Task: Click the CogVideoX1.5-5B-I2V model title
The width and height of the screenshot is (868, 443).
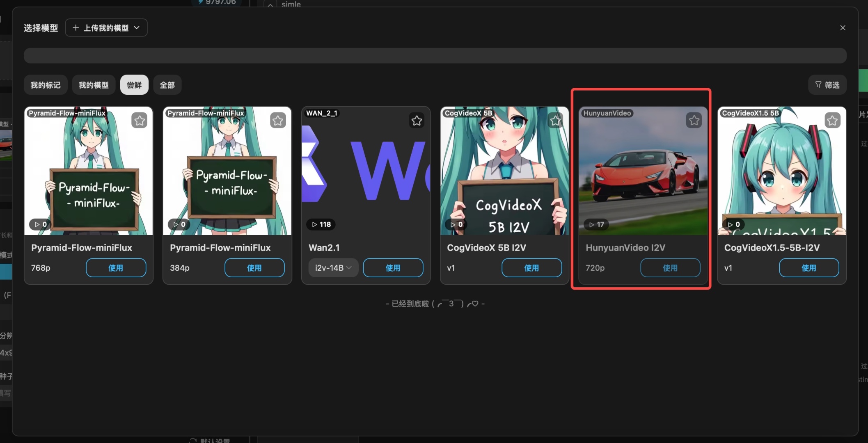Action: pyautogui.click(x=772, y=248)
